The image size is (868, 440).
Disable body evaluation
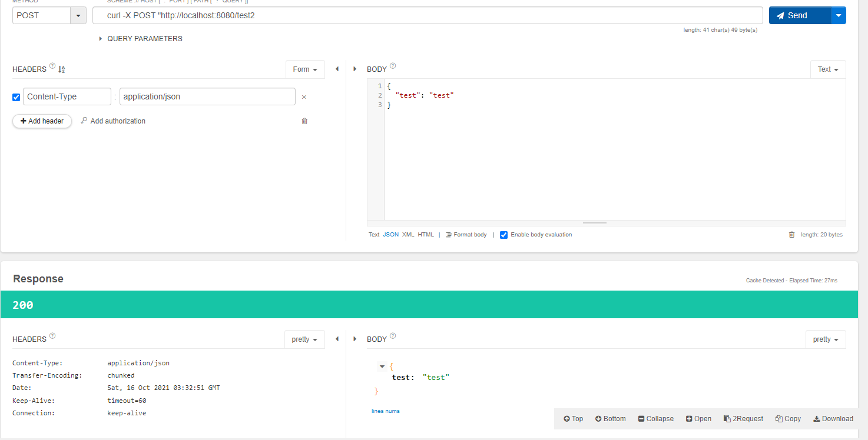click(x=504, y=235)
